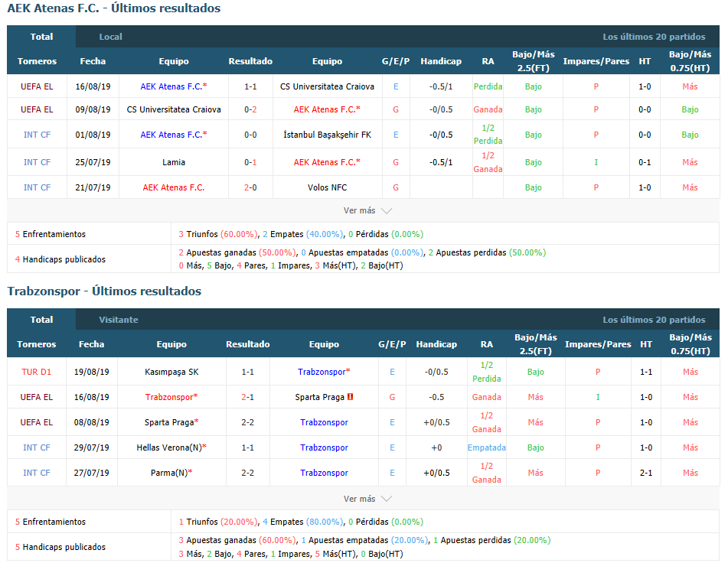
Task: Click the 'Empatada' value in Hellas Verona row
Action: click(x=487, y=447)
